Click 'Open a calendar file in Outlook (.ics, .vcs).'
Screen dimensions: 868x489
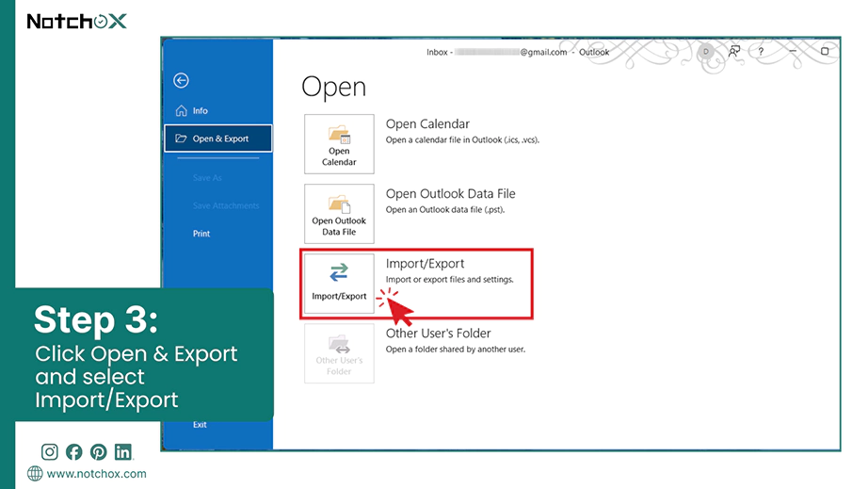(462, 140)
